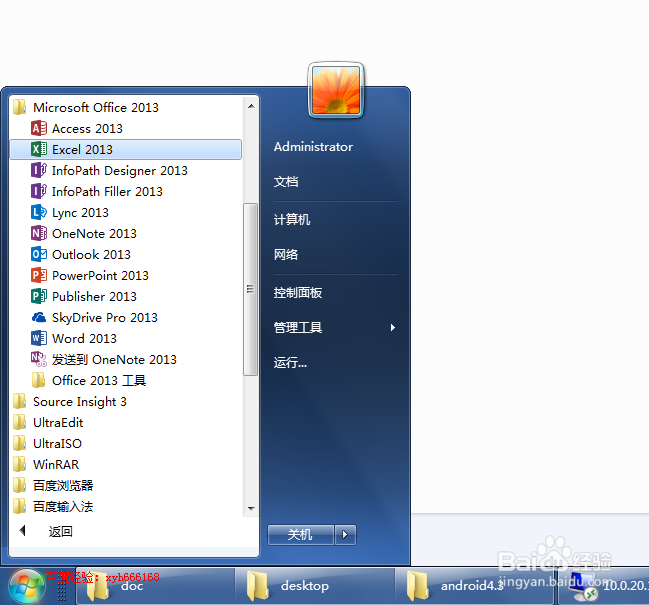The image size is (649, 605).
Task: Click the 百度浏览器 folder icon
Action: (19, 485)
